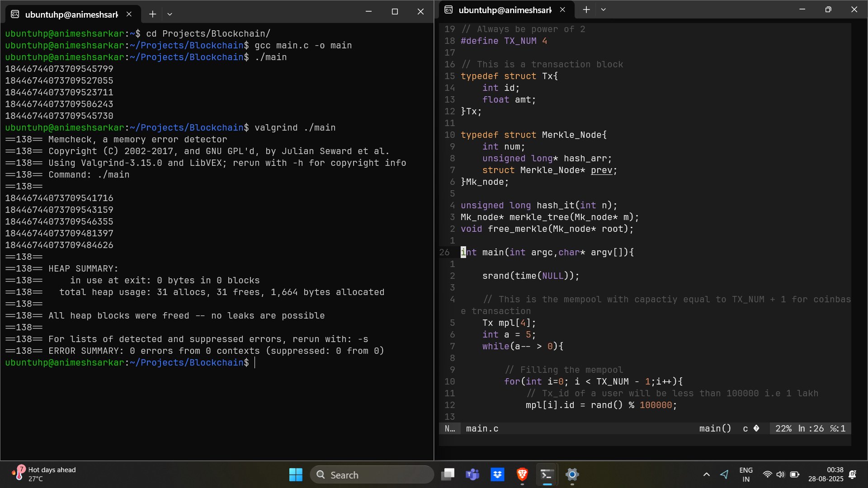
Task: Switch to Windows Terminal taskbar icon
Action: (x=547, y=474)
